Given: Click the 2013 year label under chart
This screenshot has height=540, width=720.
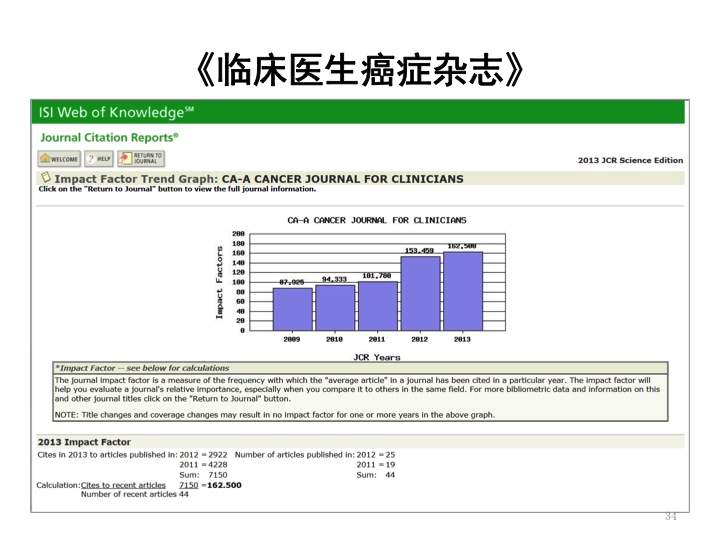Looking at the screenshot, I should click(462, 339).
